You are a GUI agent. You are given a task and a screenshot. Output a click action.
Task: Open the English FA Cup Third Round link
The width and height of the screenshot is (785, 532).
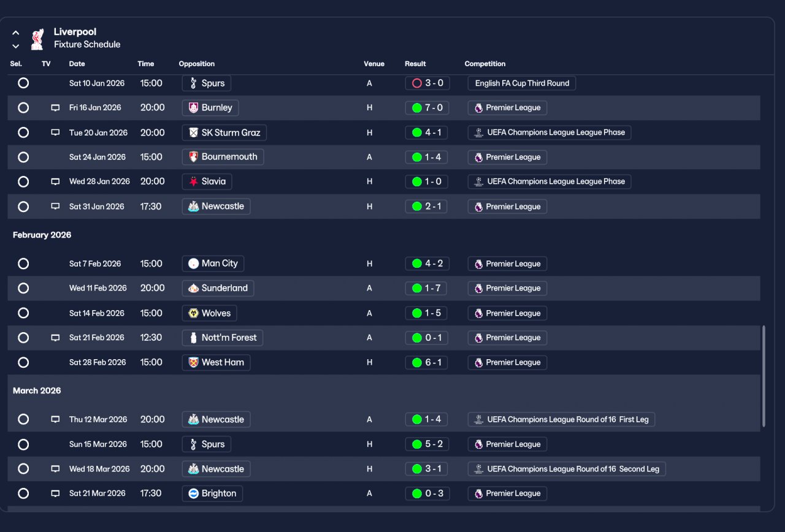(x=521, y=83)
